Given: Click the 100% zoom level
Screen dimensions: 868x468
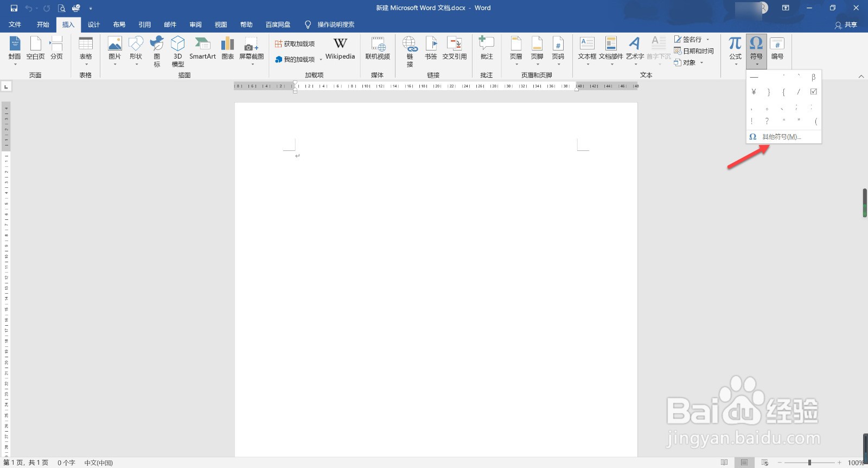Looking at the screenshot, I should (x=856, y=463).
